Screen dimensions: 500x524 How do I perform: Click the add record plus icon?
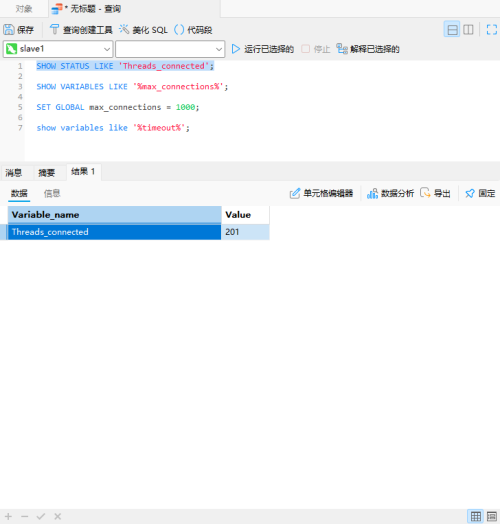(8, 516)
